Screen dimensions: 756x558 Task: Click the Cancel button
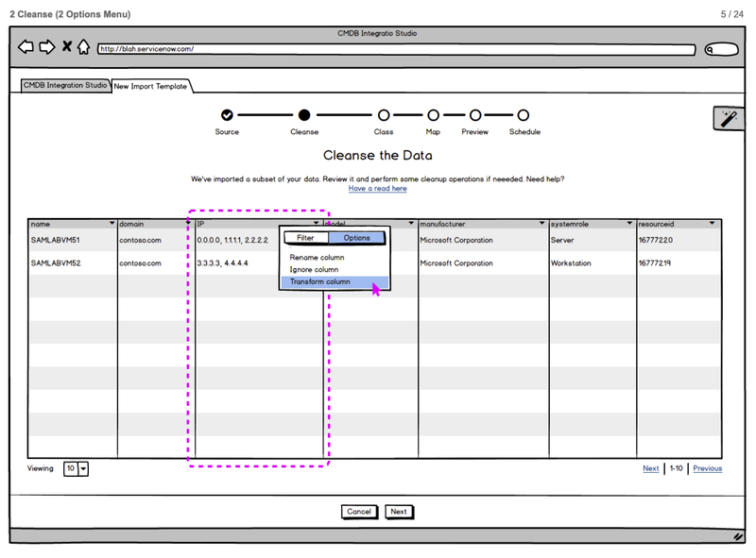(x=359, y=512)
